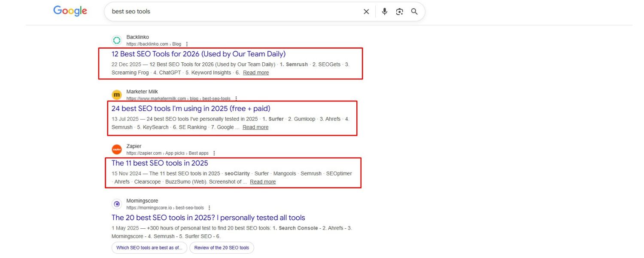
Task: Click the Backlinko site favicon
Action: coord(117,40)
